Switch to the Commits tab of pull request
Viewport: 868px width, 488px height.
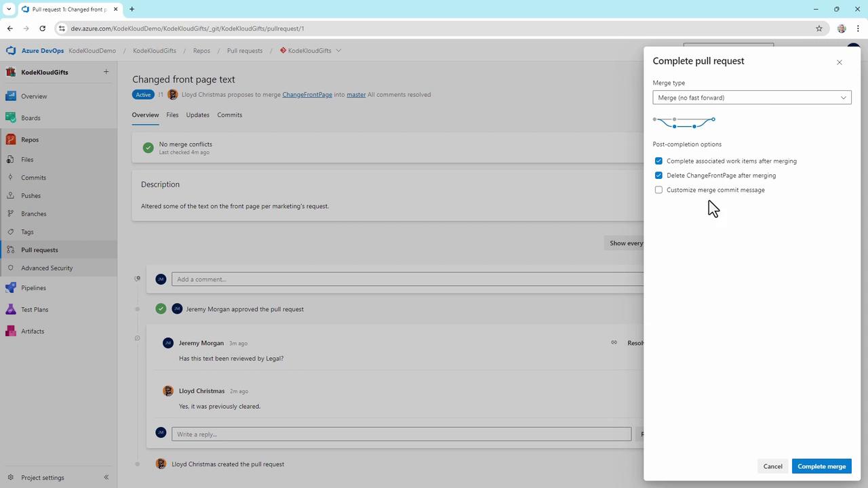click(230, 115)
